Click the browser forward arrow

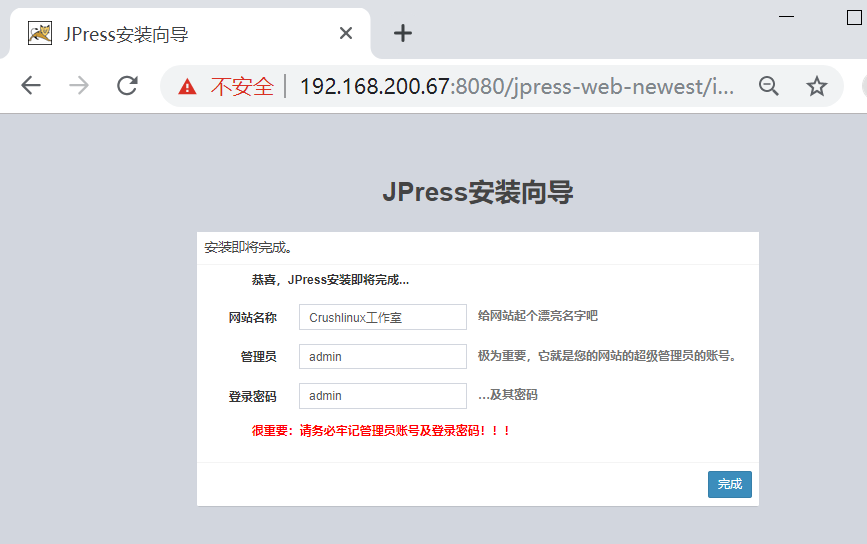79,86
